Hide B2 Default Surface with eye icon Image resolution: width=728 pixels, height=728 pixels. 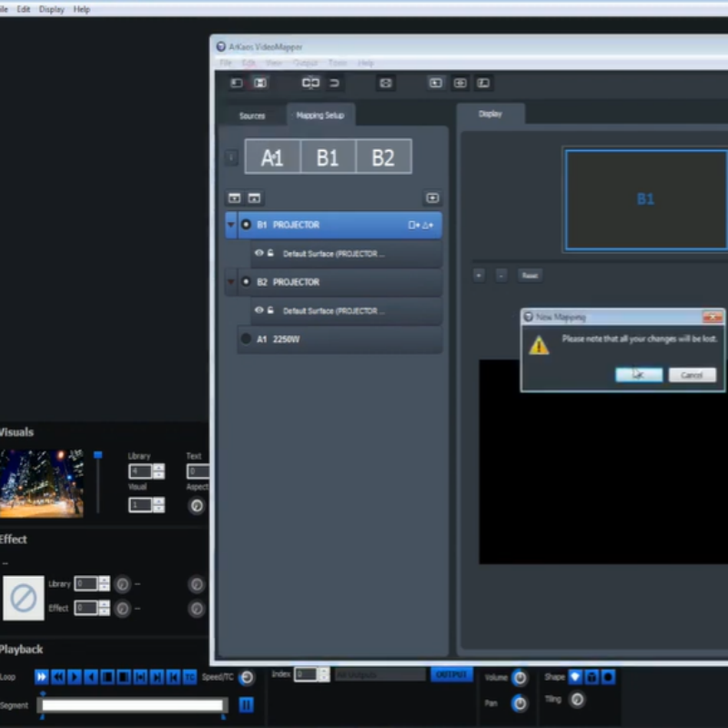click(x=259, y=310)
